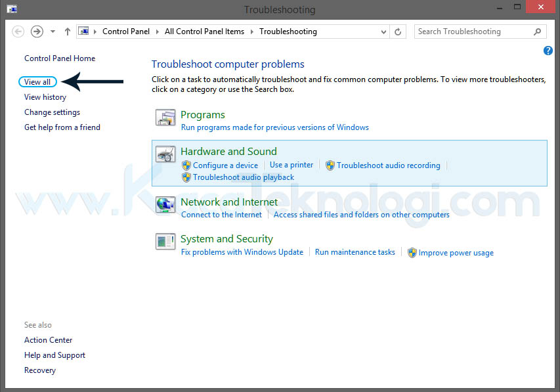This screenshot has height=392, width=560.
Task: Minimize the Troubleshooting window
Action: [x=500, y=7]
